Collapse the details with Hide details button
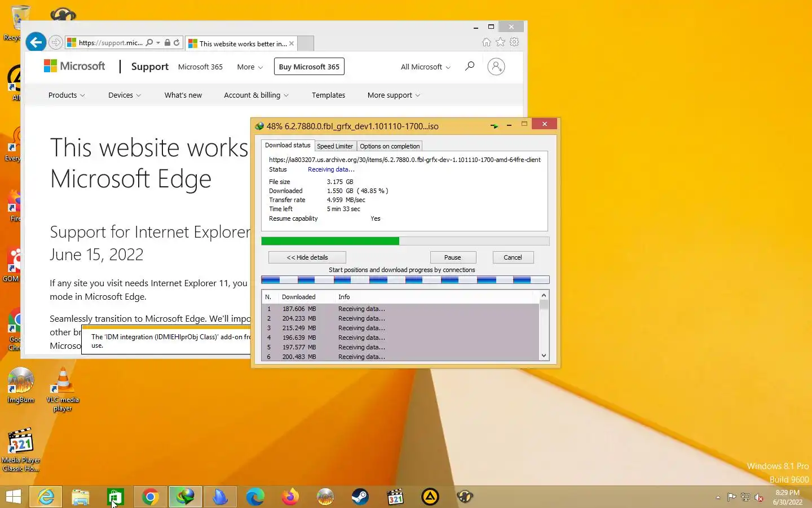Viewport: 812px width, 508px height. [x=307, y=257]
